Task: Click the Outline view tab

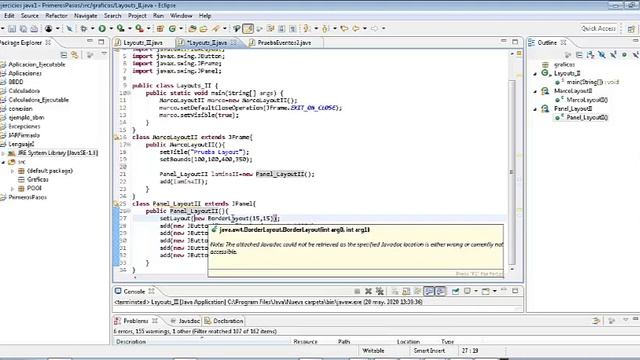Action: 547,42
